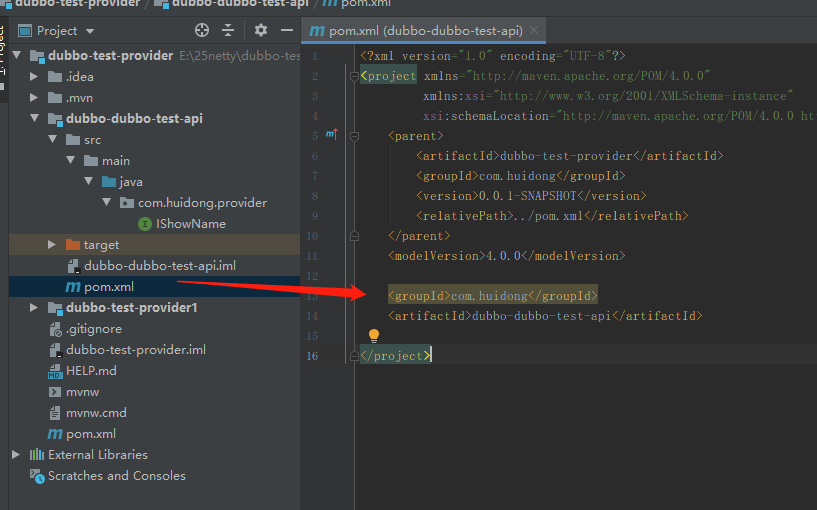Select pom.xml under dubbo-dubbo-test-api
This screenshot has height=510, width=817.
[108, 287]
